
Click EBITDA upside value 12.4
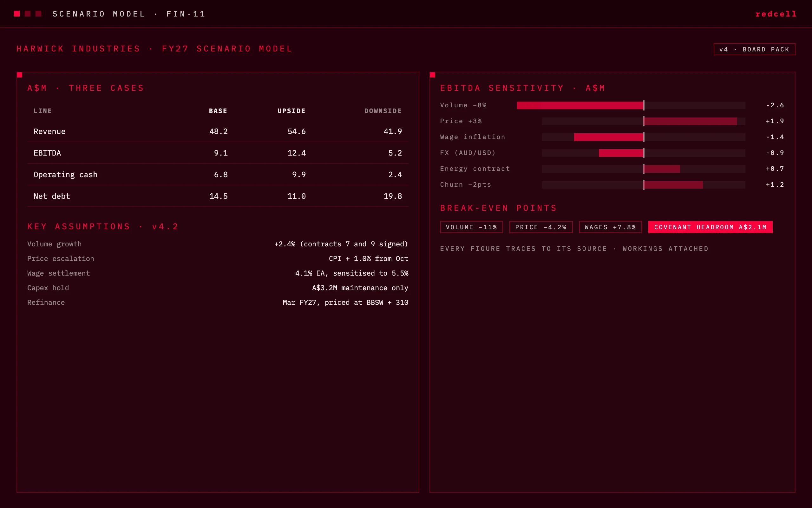tap(297, 153)
